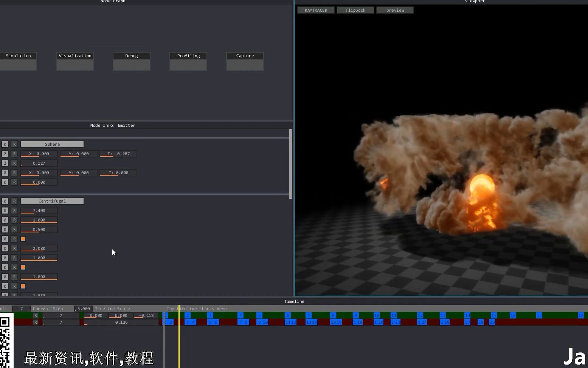
Task: Reset the 0.127 value with its R button
Action: [x=14, y=163]
